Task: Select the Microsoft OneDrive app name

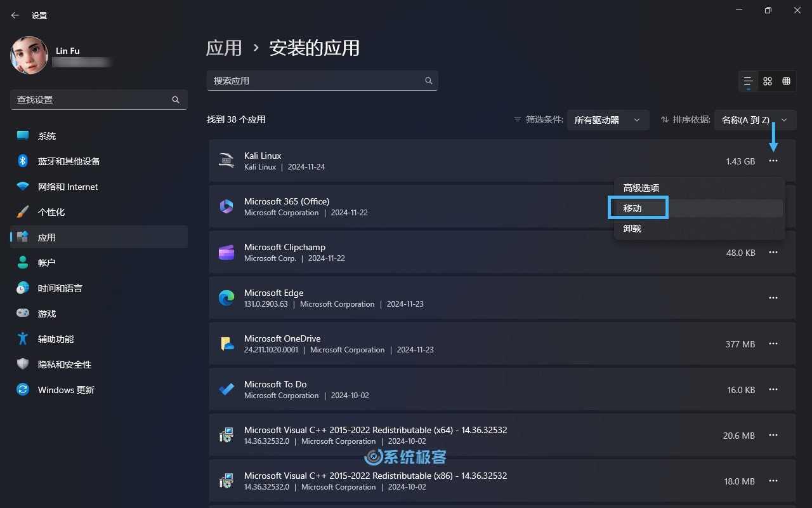Action: [x=282, y=338]
